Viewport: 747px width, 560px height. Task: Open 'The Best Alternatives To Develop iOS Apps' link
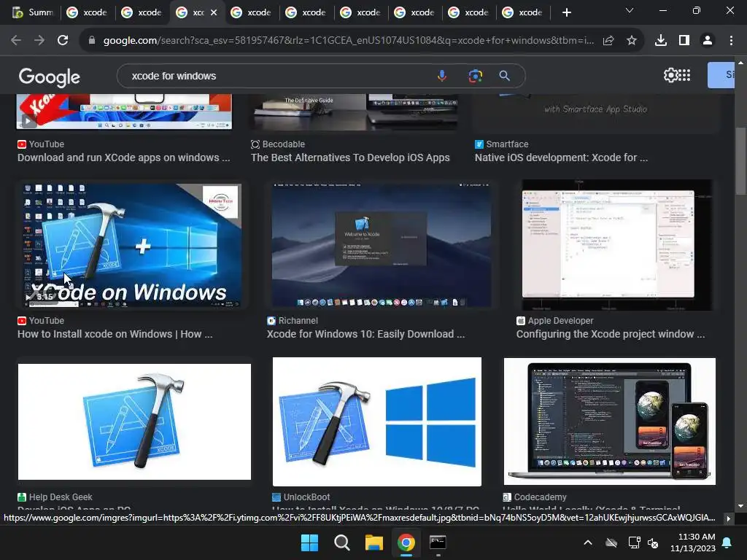point(350,157)
